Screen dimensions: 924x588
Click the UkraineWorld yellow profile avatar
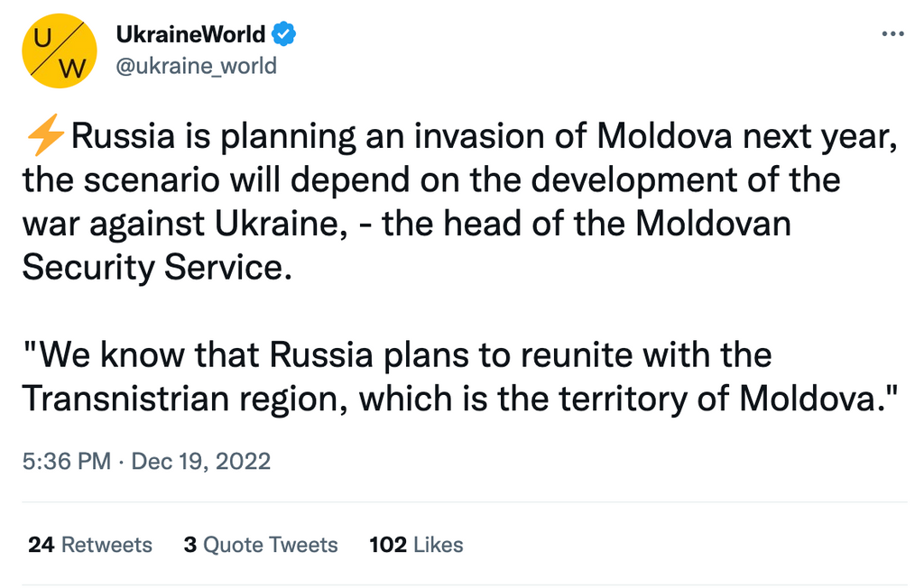[59, 51]
